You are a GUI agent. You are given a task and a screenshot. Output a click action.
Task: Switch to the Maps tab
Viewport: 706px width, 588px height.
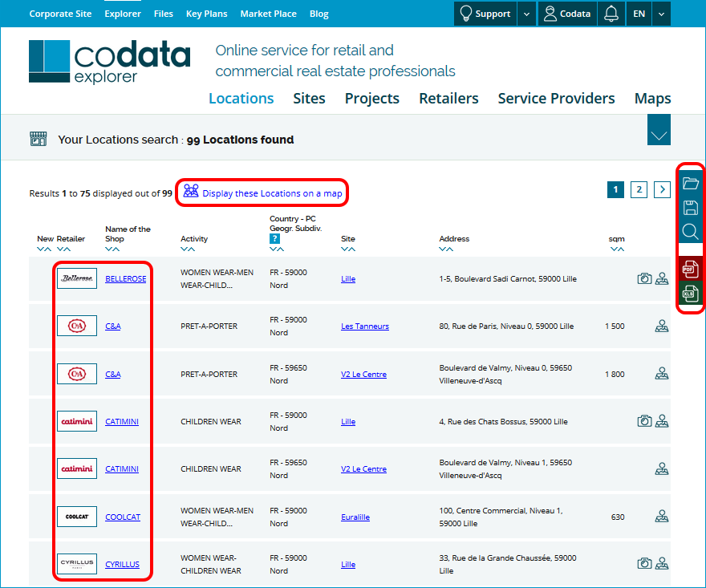[652, 98]
